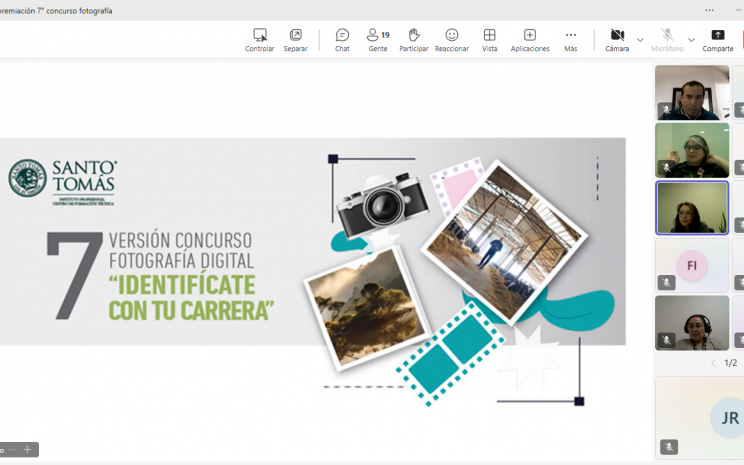Show the Gente participants list
The height and width of the screenshot is (465, 744).
click(x=378, y=40)
